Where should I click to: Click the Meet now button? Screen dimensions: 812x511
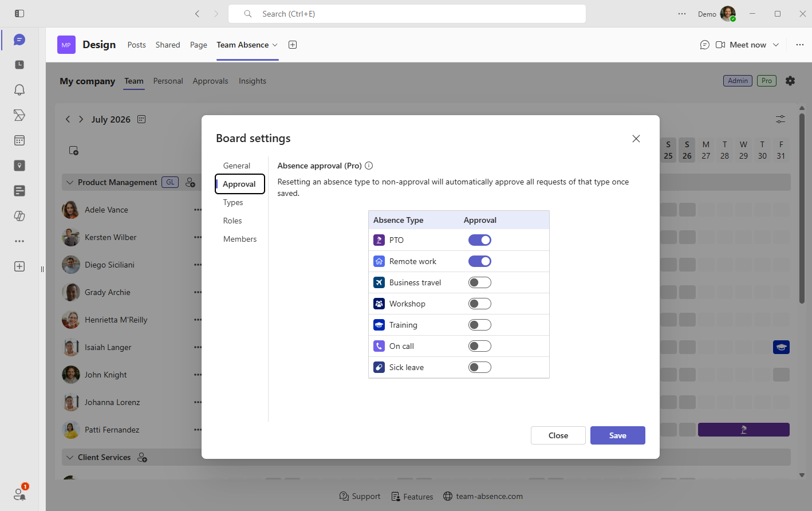(x=741, y=45)
